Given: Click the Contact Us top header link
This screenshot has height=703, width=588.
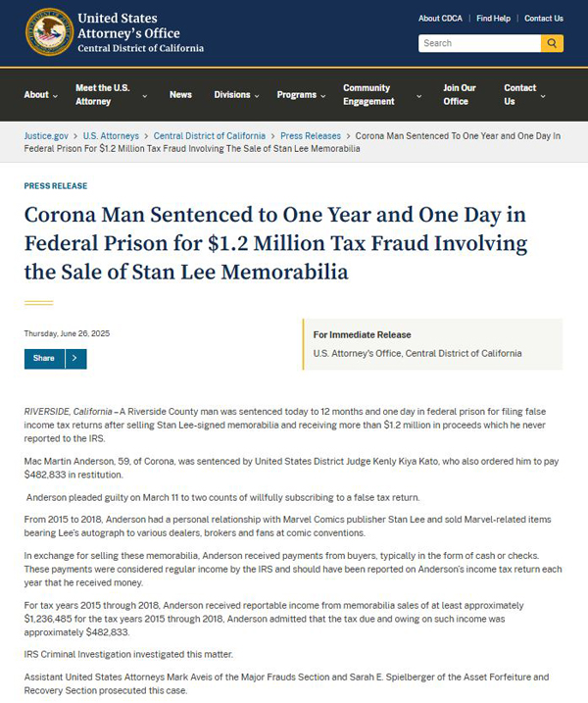Looking at the screenshot, I should click(544, 19).
